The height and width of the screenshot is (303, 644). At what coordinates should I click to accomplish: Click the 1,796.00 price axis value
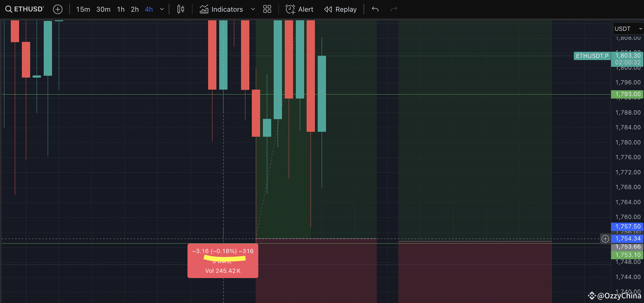click(628, 83)
